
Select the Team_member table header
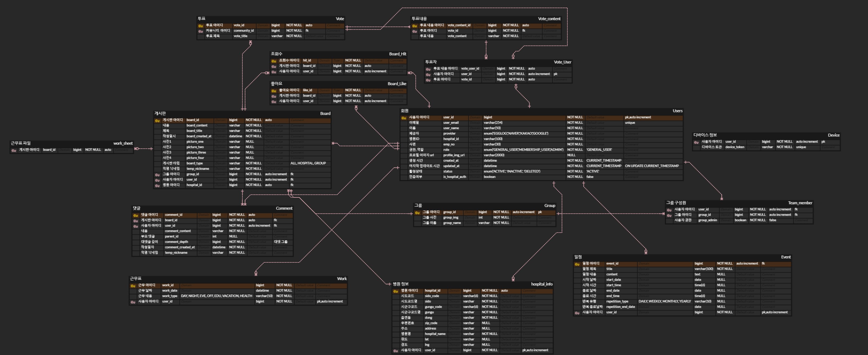(x=800, y=203)
